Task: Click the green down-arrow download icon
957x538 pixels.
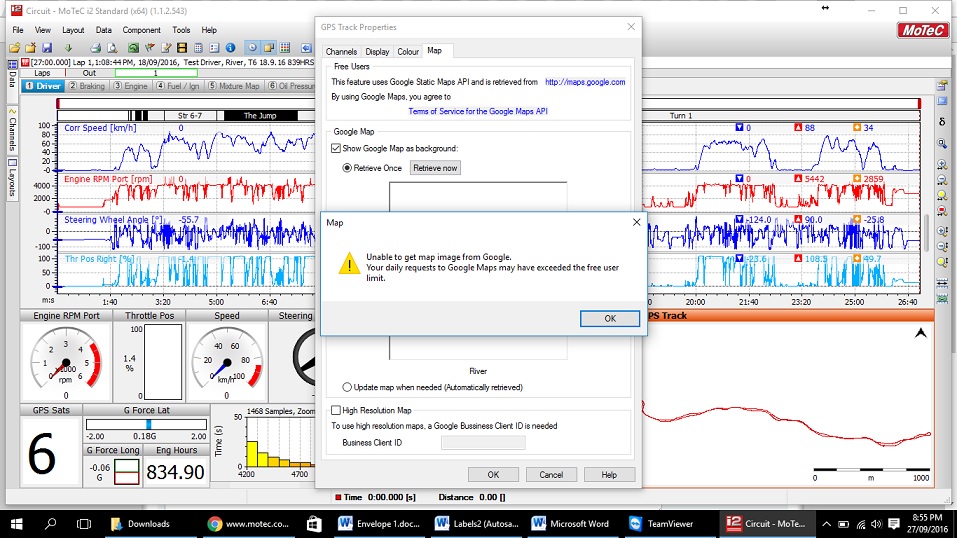Action: [x=68, y=48]
